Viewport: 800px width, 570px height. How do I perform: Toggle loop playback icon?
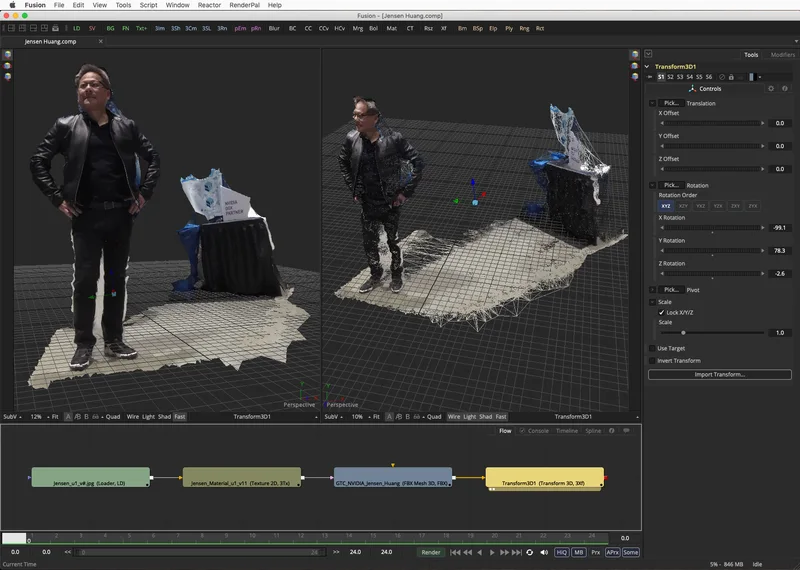(x=530, y=552)
